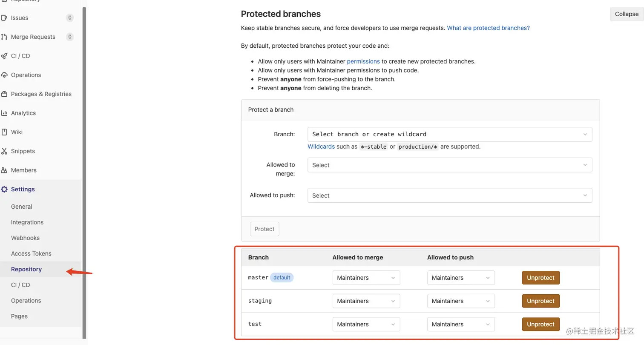
Task: Select Packages & Registries icon
Action: click(x=4, y=94)
